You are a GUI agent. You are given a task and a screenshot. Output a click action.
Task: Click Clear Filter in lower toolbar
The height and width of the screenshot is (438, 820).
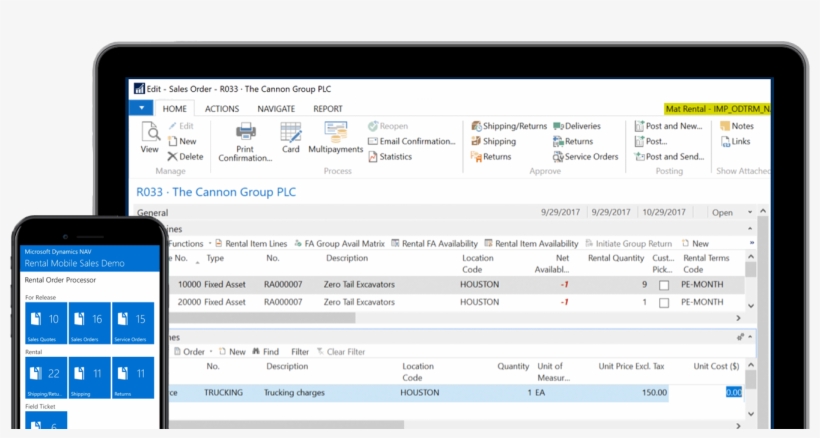(x=341, y=352)
